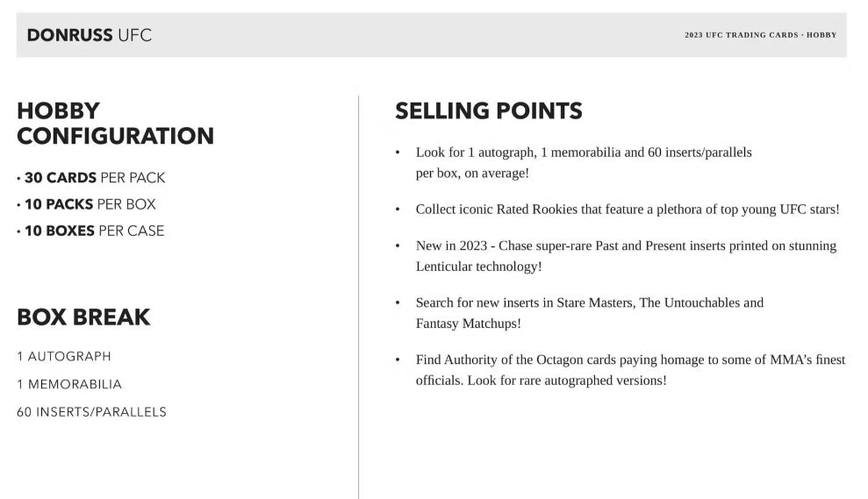Viewport: 868px width, 499px height.
Task: Click the SELLING POINTS heading
Action: [488, 111]
